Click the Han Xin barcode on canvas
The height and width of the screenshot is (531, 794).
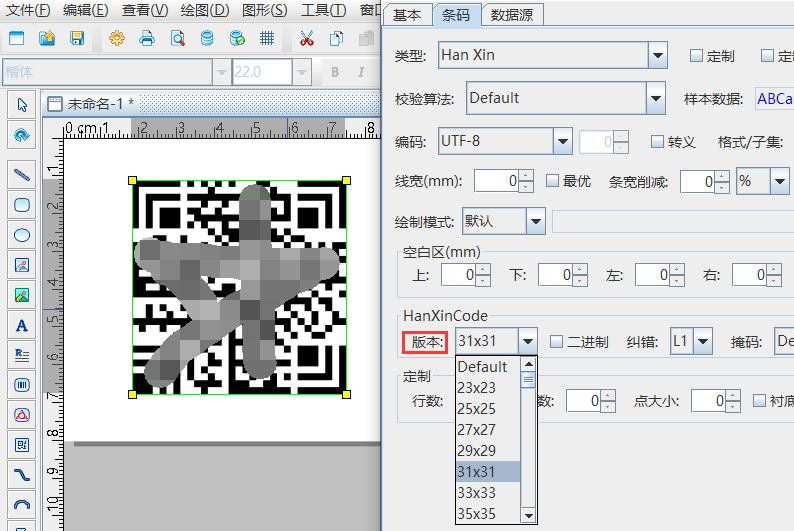pyautogui.click(x=240, y=287)
